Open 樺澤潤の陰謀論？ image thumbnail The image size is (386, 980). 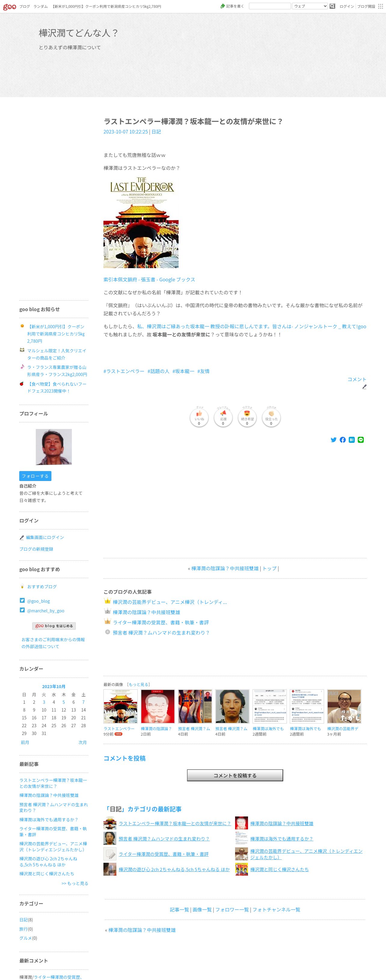pos(158,706)
